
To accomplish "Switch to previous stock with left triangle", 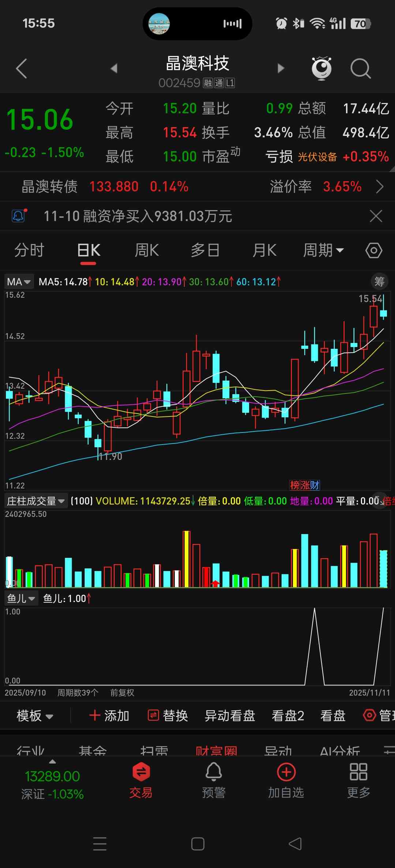I will [x=114, y=68].
